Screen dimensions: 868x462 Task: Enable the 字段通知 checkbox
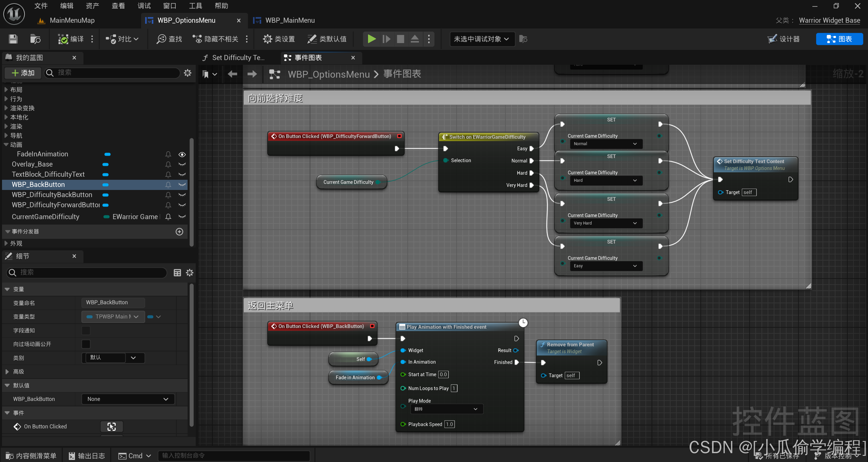86,330
